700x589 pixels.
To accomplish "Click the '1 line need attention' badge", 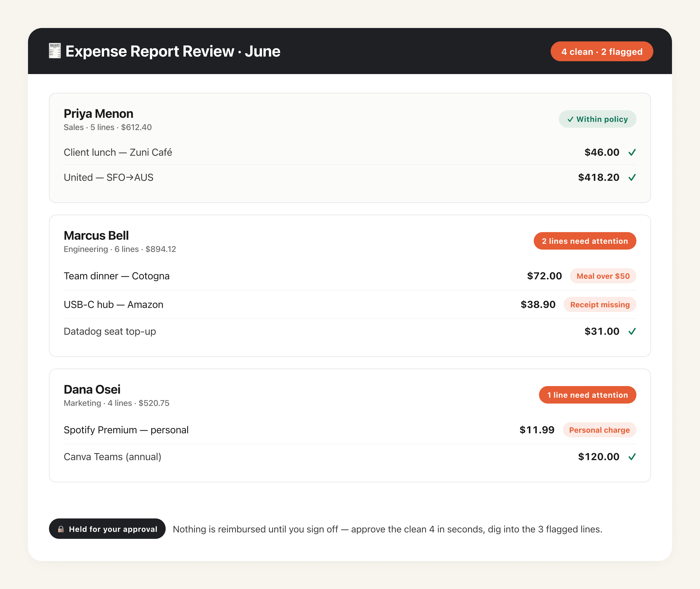I will [587, 395].
